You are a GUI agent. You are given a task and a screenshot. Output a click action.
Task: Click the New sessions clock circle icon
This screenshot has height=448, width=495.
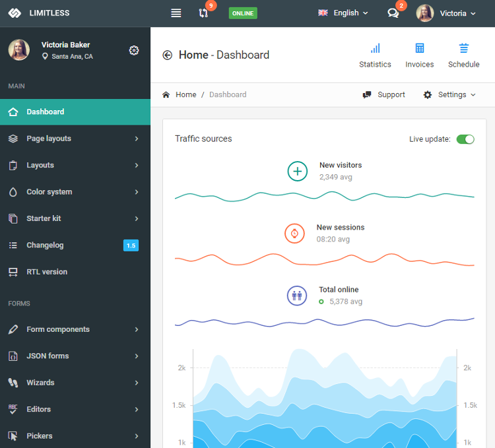(x=294, y=234)
